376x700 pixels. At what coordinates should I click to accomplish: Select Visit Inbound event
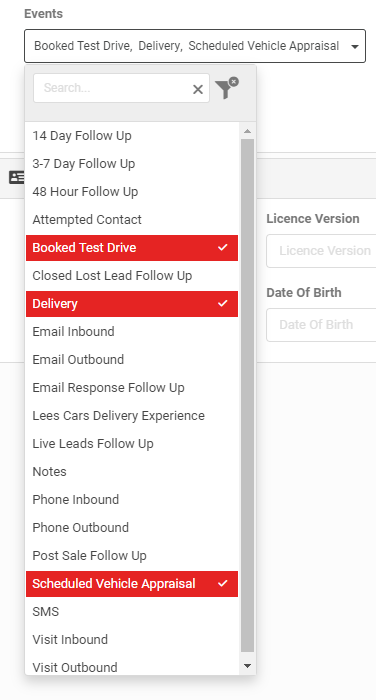132,640
